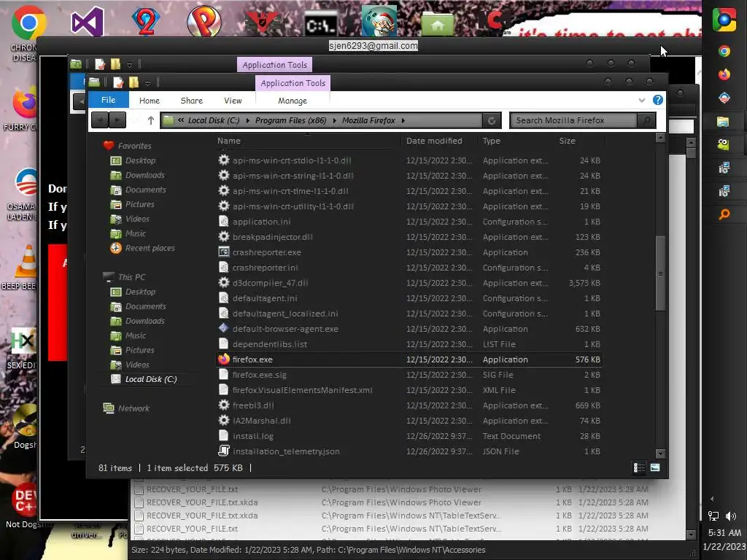
Task: Click the default-browser-agent.exe icon
Action: pyautogui.click(x=223, y=329)
